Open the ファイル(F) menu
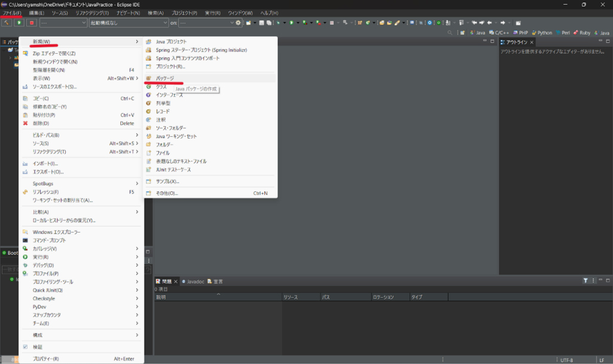613x364 pixels. tap(12, 13)
